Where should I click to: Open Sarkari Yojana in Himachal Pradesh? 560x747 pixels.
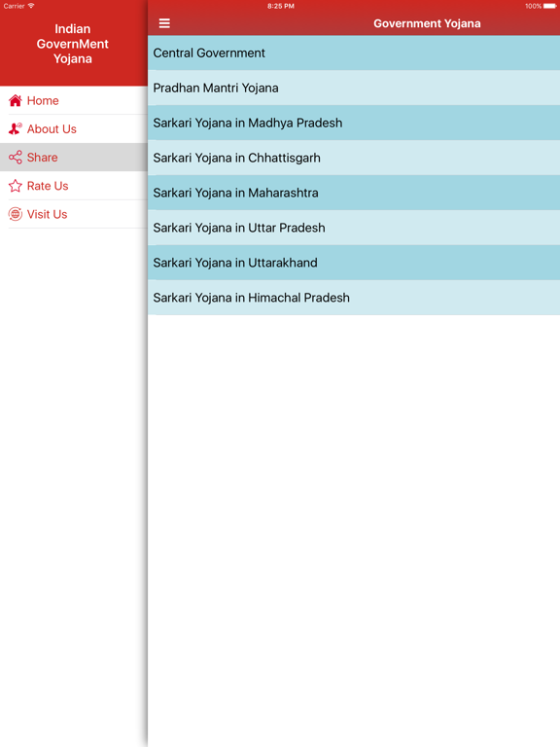pos(354,298)
